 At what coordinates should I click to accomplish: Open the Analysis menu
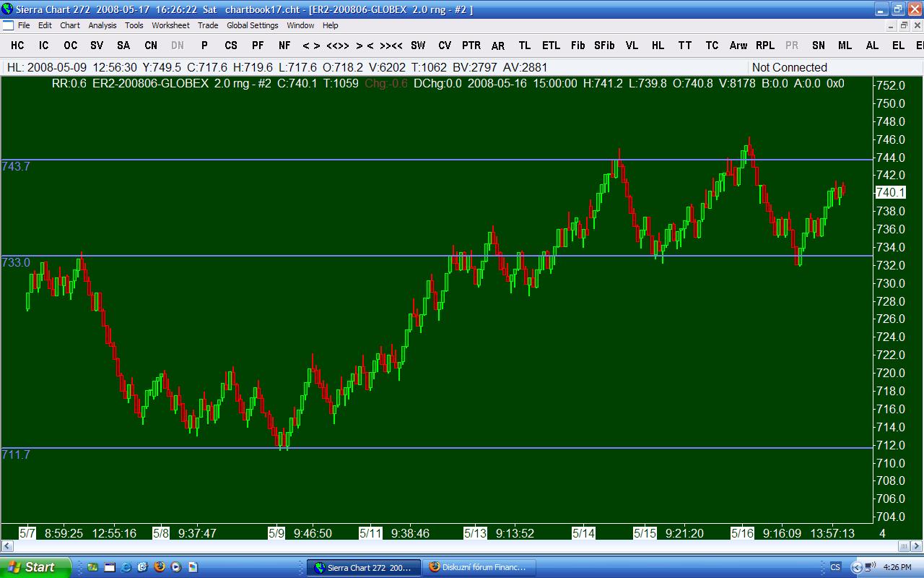point(102,25)
